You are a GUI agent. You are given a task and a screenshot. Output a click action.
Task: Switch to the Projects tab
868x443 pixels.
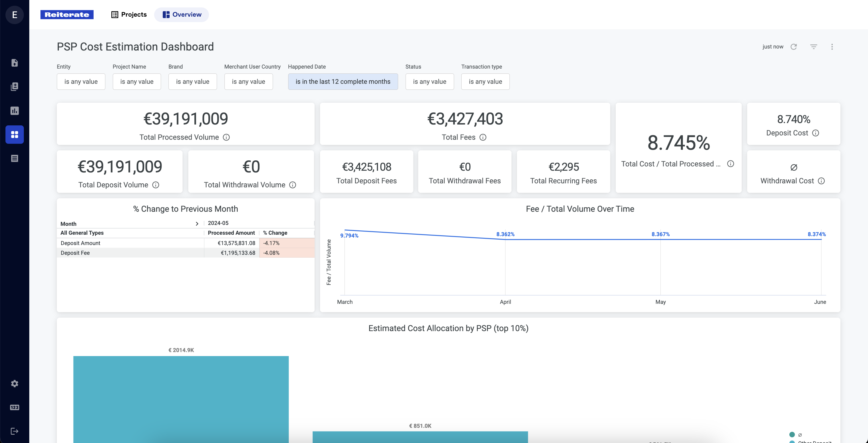point(129,14)
